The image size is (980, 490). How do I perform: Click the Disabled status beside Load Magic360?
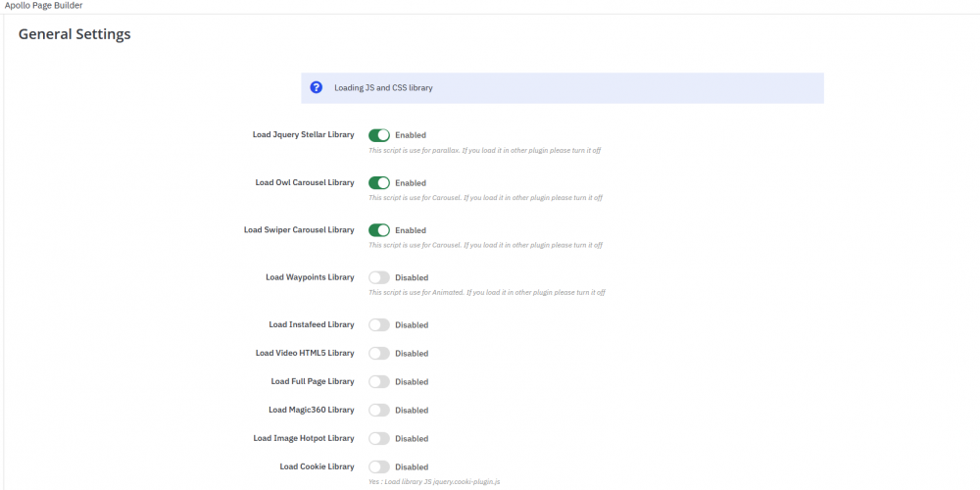[412, 411]
